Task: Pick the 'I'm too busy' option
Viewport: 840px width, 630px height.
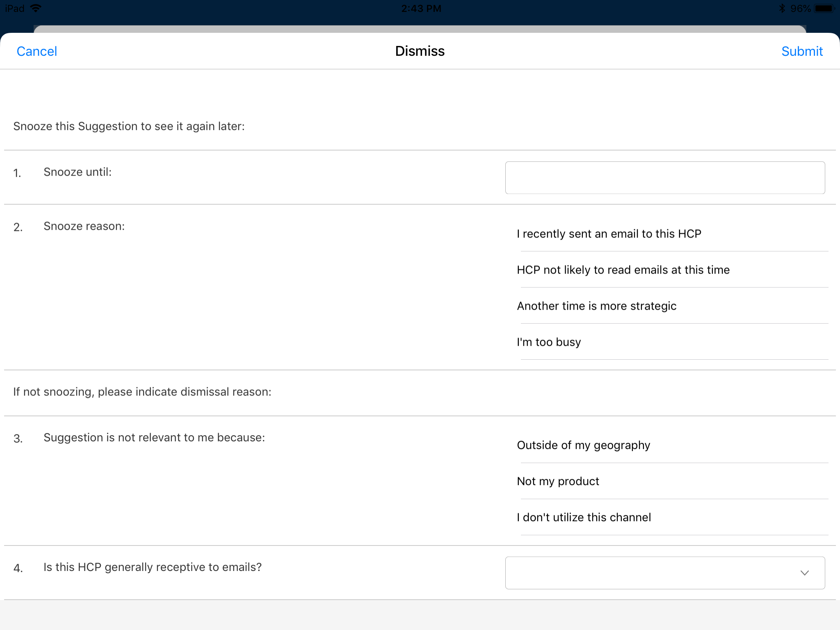Action: point(549,342)
